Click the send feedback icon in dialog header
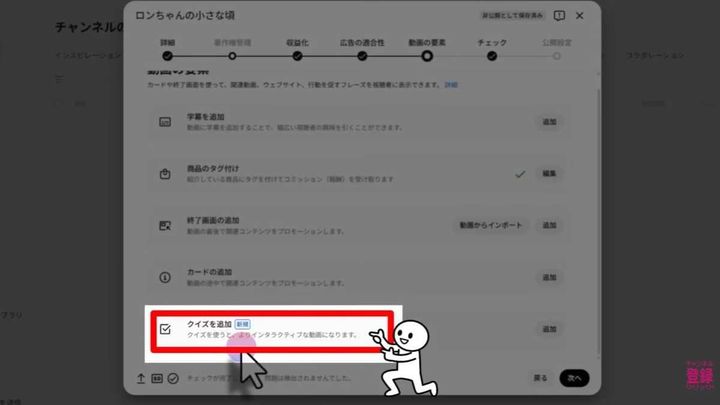 (x=559, y=16)
